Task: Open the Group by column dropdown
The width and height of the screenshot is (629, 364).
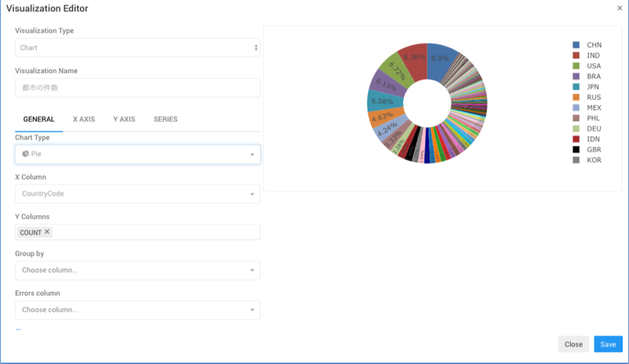Action: pos(138,270)
